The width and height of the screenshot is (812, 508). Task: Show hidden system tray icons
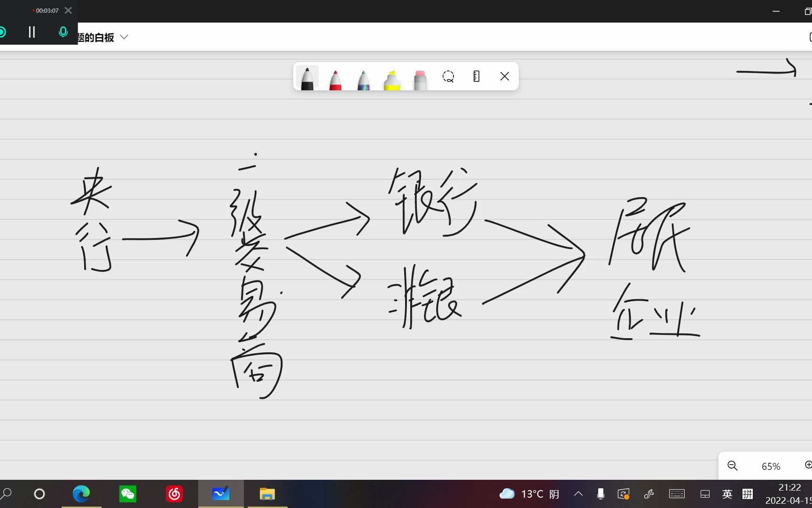coord(578,494)
